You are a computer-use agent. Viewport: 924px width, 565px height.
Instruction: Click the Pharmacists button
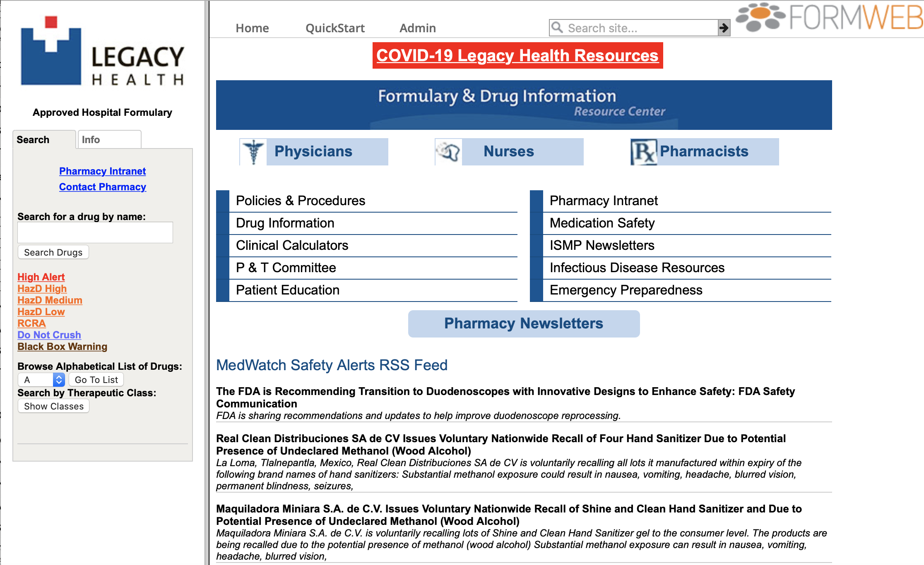705,152
